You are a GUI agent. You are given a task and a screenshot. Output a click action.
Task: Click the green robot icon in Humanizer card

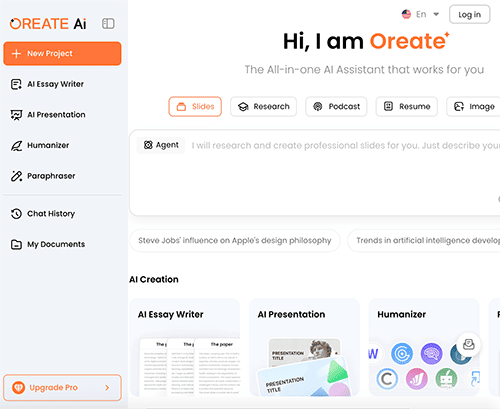pos(446,379)
